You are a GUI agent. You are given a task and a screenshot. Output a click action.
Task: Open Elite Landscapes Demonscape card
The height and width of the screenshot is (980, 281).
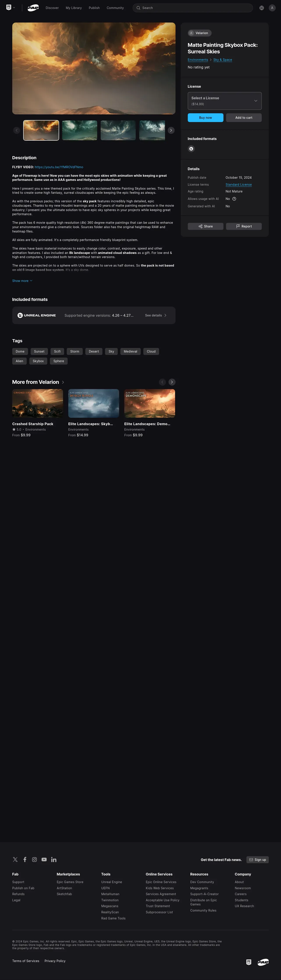[150, 413]
